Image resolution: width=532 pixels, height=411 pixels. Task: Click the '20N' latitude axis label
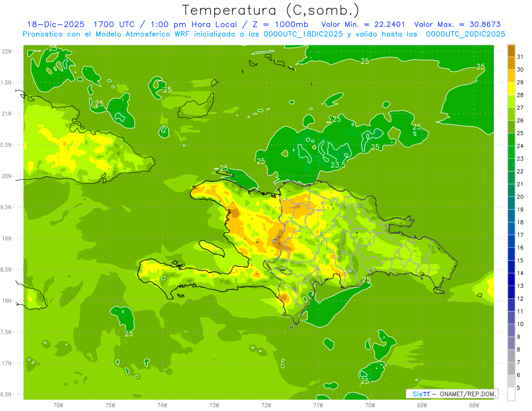(x=7, y=176)
